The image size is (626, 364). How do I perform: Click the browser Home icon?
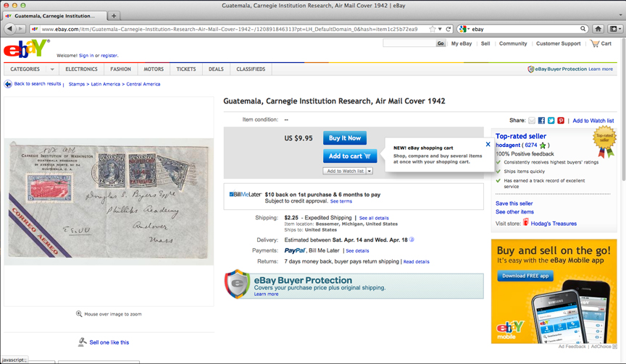[x=598, y=29]
